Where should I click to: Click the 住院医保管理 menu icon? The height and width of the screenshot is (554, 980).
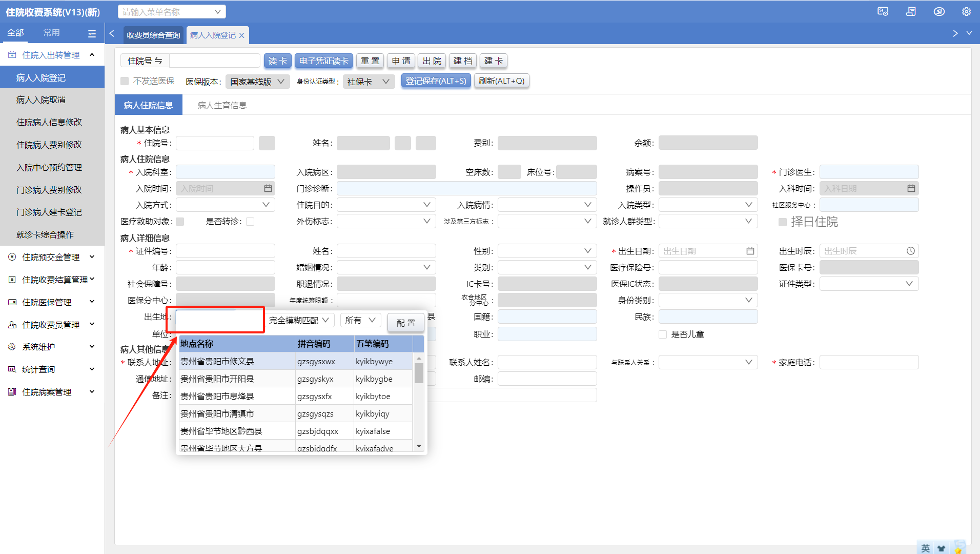pyautogui.click(x=12, y=302)
